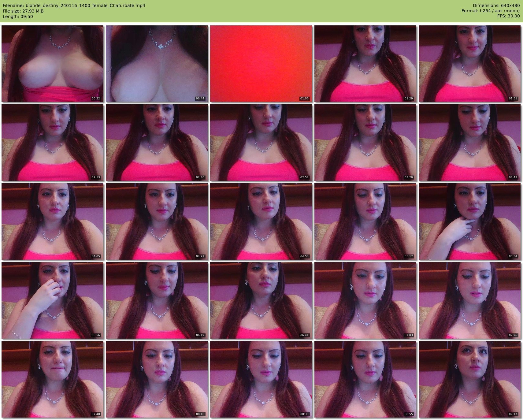
Task: Open the thumbnail stamped 04:27
Action: 157,221
